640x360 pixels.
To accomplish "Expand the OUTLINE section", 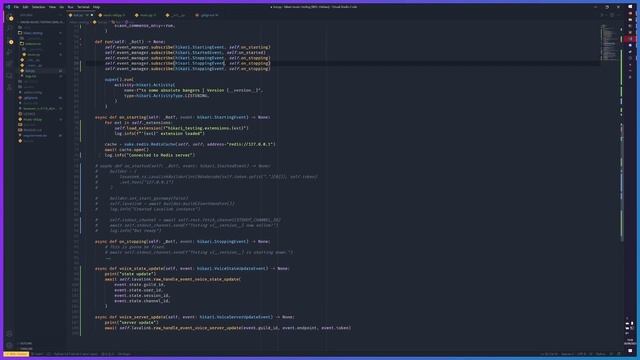I will coord(25,343).
